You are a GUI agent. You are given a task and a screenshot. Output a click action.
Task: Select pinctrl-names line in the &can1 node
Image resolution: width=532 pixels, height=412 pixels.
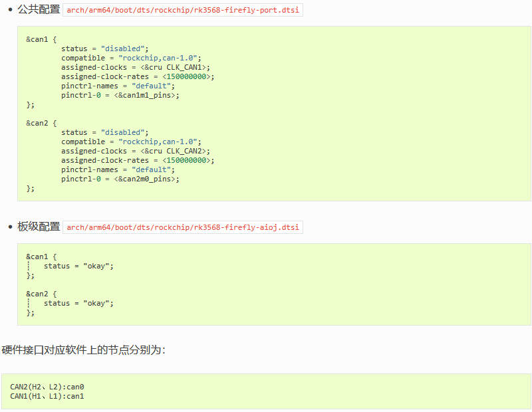pyautogui.click(x=118, y=86)
